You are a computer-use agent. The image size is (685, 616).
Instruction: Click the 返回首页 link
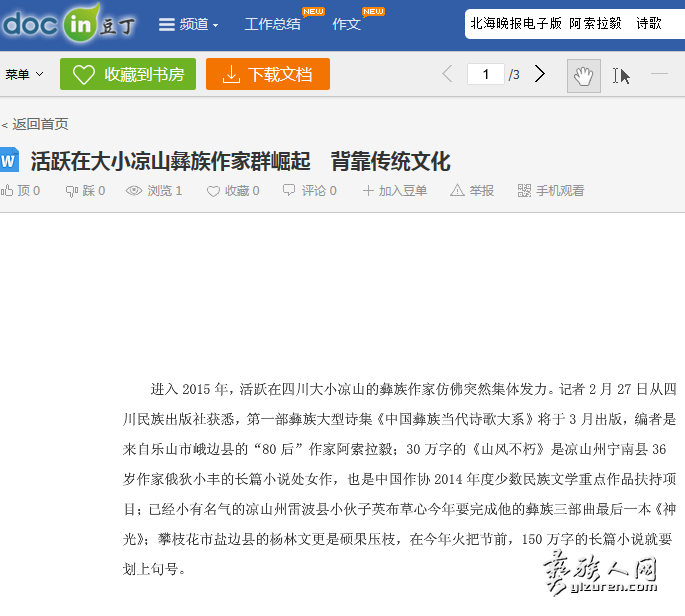point(36,124)
